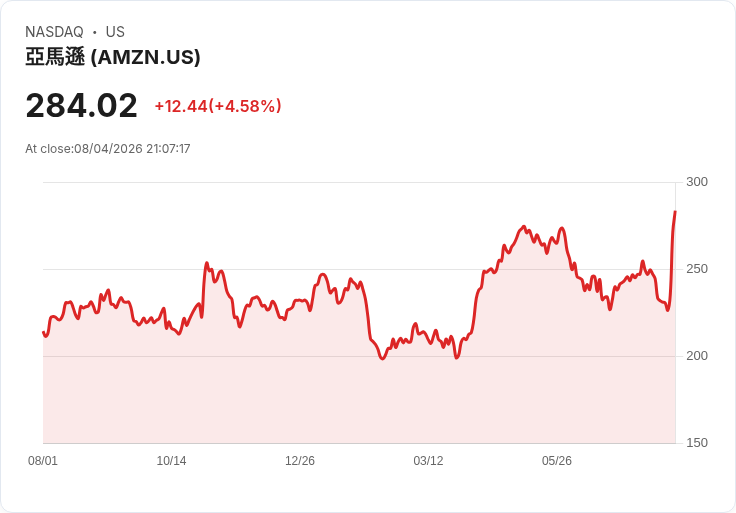
Task: Click the US market label
Action: click(x=115, y=32)
